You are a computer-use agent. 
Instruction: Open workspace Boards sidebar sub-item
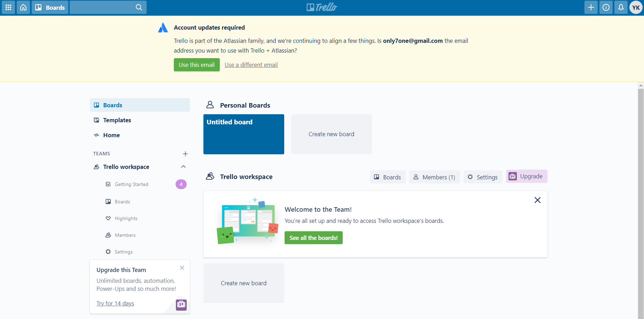(x=122, y=202)
